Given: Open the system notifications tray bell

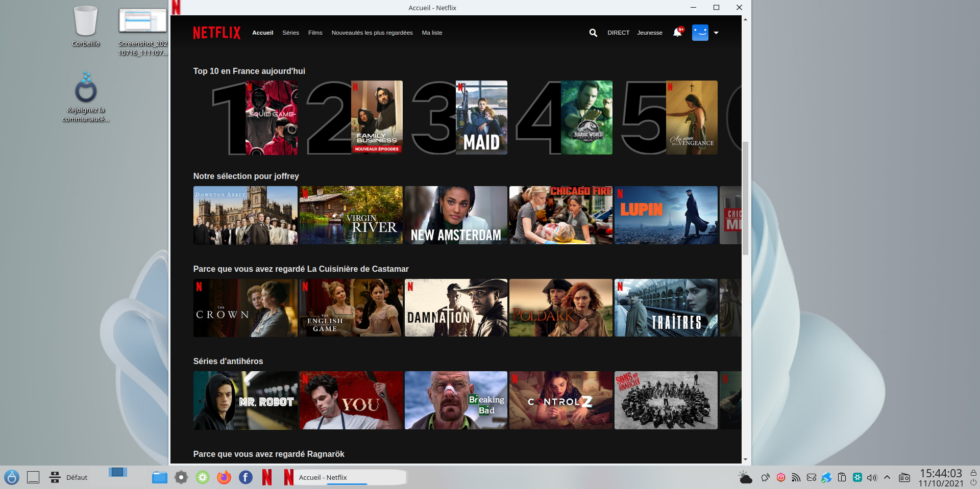Looking at the screenshot, I should (x=765, y=477).
